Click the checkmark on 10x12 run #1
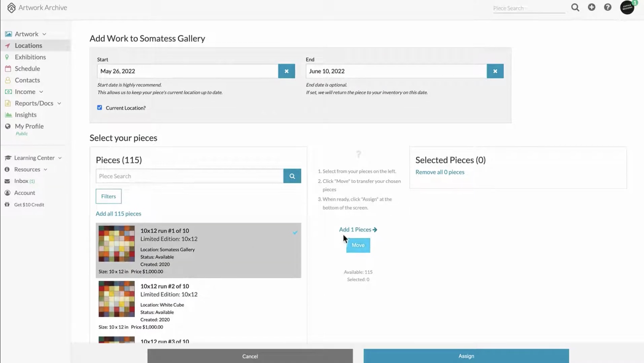This screenshot has width=644, height=363. point(295,232)
